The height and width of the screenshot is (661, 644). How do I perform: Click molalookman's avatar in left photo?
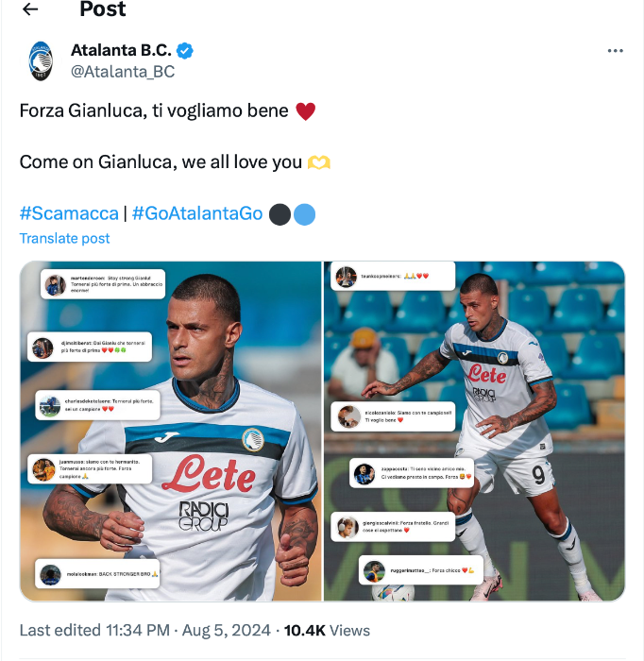point(50,573)
